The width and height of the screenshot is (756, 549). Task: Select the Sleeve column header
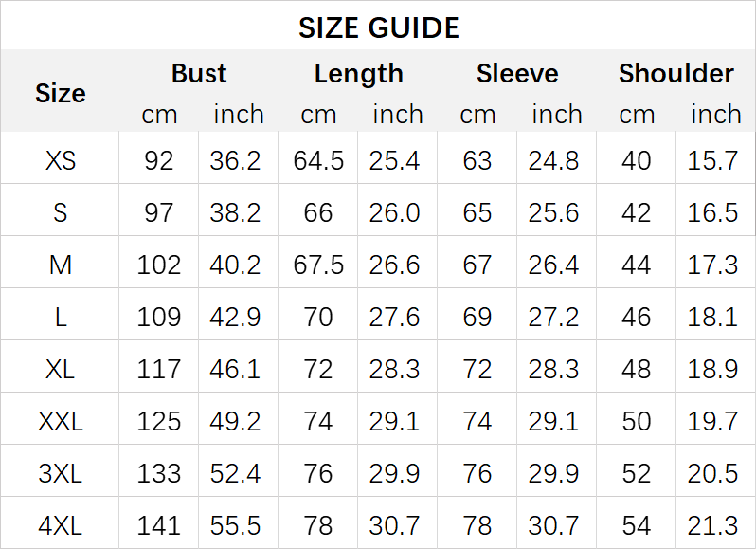point(517,74)
